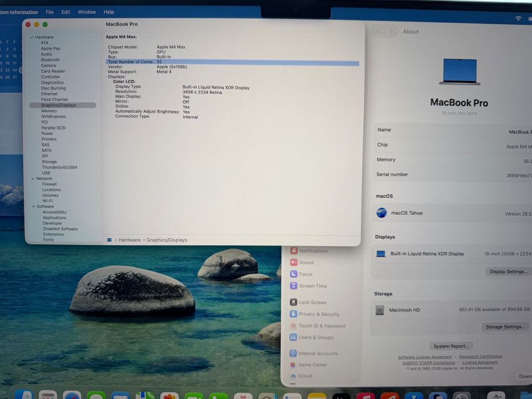Image resolution: width=532 pixels, height=399 pixels.
Task: Open Users & Groups icon
Action: [294, 337]
